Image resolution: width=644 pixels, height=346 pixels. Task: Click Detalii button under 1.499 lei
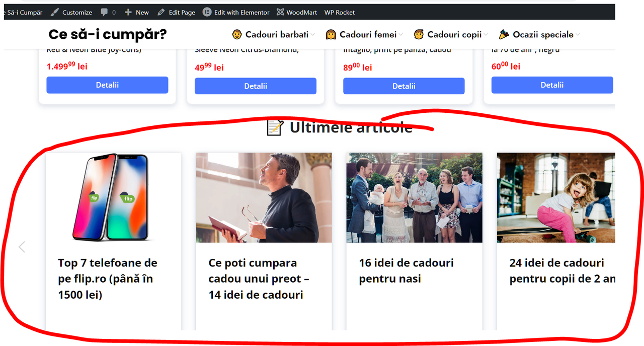point(107,85)
